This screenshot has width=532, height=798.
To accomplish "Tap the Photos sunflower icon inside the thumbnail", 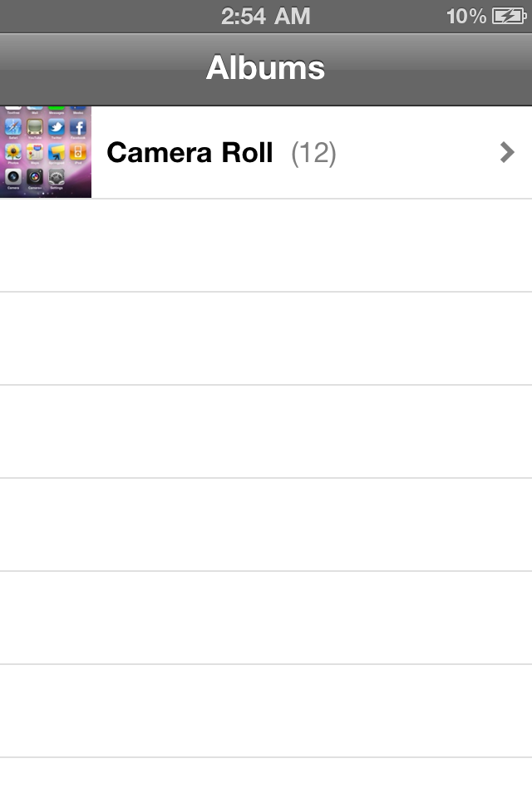I will point(13,152).
